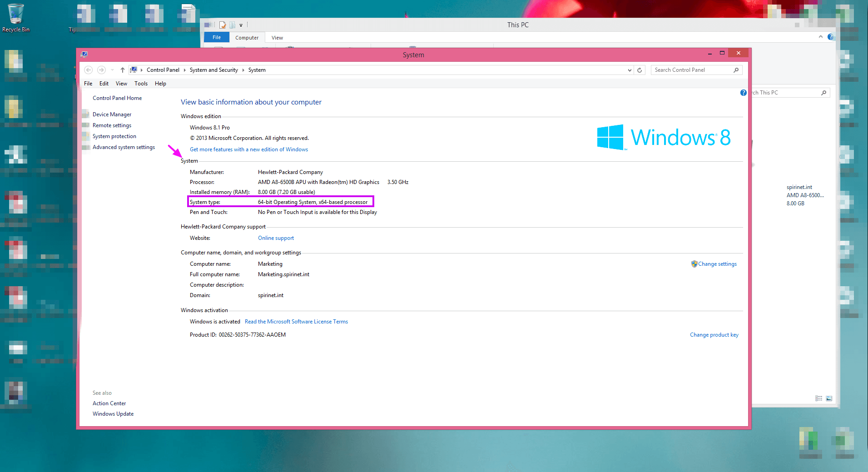Switch This PC to large icons view
Image resolution: width=868 pixels, height=472 pixels.
coord(829,398)
